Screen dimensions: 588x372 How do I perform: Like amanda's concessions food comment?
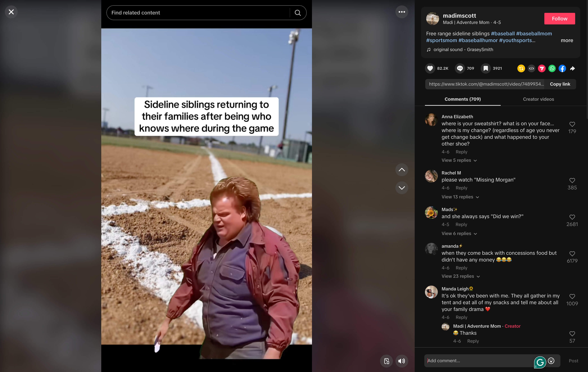(572, 254)
